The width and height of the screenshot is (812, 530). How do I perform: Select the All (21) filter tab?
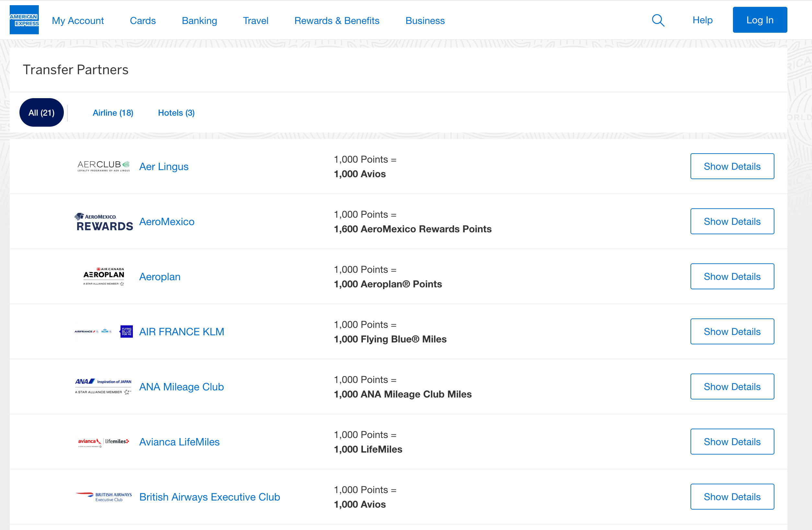coord(41,112)
